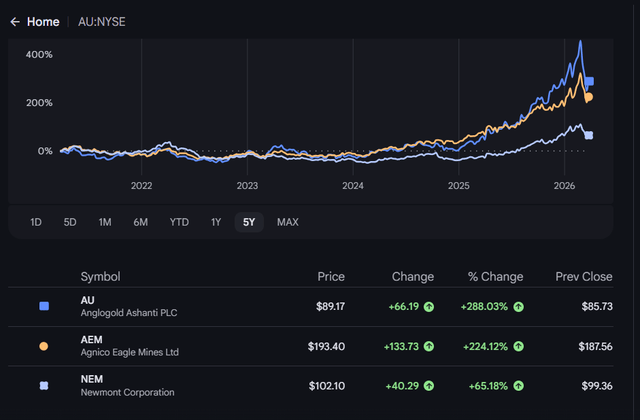Click the Price column header
640x420 pixels.
[x=331, y=277]
